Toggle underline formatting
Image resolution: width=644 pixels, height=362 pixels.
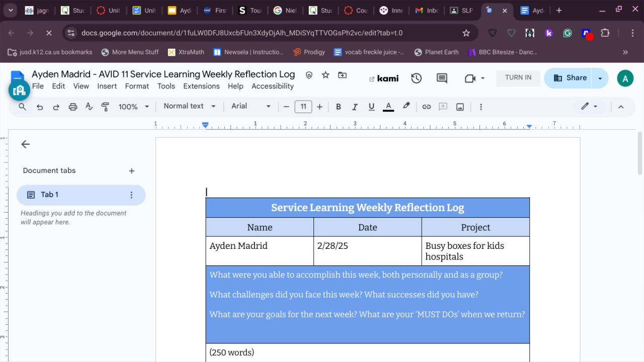[371, 107]
